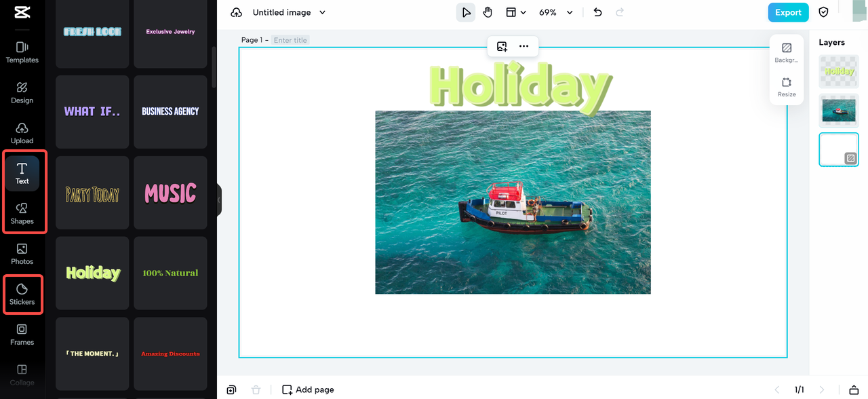The height and width of the screenshot is (399, 868).
Task: Open the Stickers panel
Action: pyautogui.click(x=22, y=294)
